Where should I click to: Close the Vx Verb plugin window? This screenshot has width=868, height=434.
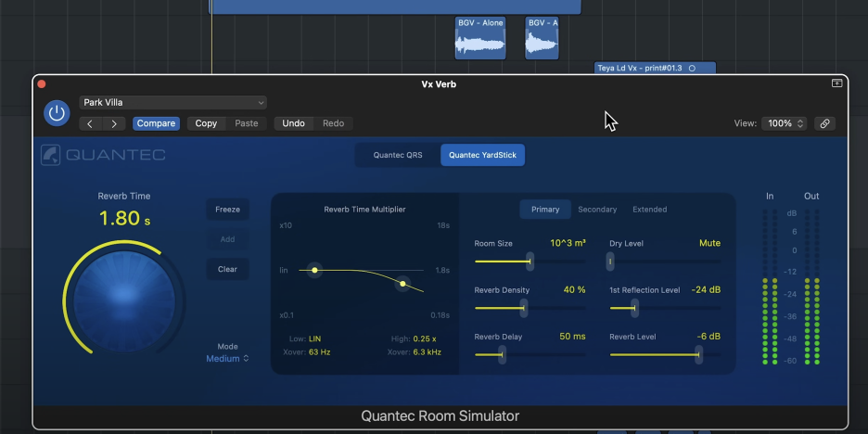pos(42,84)
